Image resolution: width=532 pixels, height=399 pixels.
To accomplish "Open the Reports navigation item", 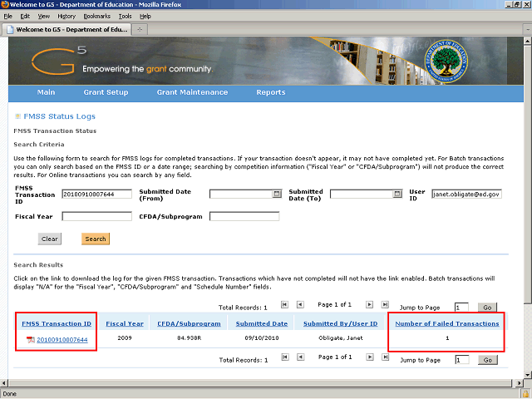I will pos(271,92).
